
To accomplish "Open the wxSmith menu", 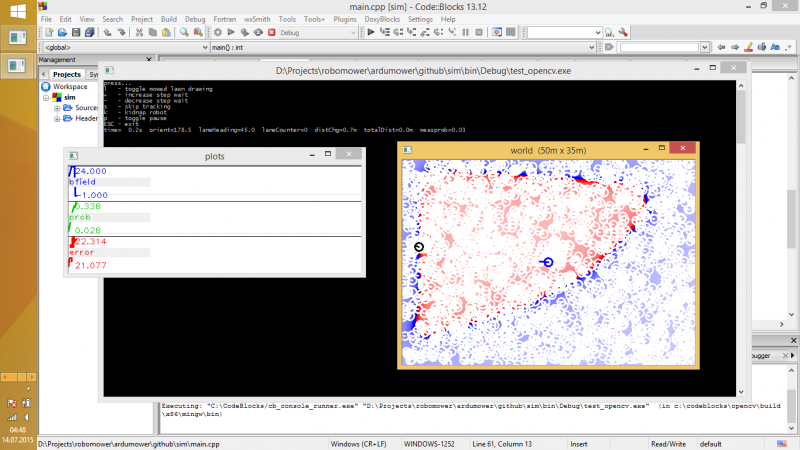I will click(257, 19).
